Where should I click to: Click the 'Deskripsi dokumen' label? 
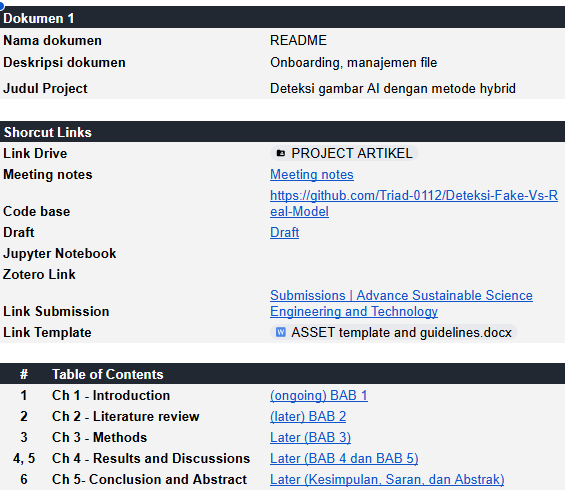64,63
